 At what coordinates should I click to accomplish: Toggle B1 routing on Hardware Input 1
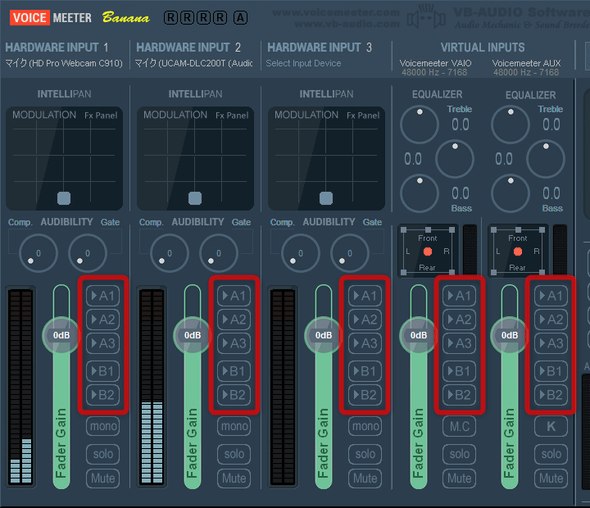(x=103, y=371)
